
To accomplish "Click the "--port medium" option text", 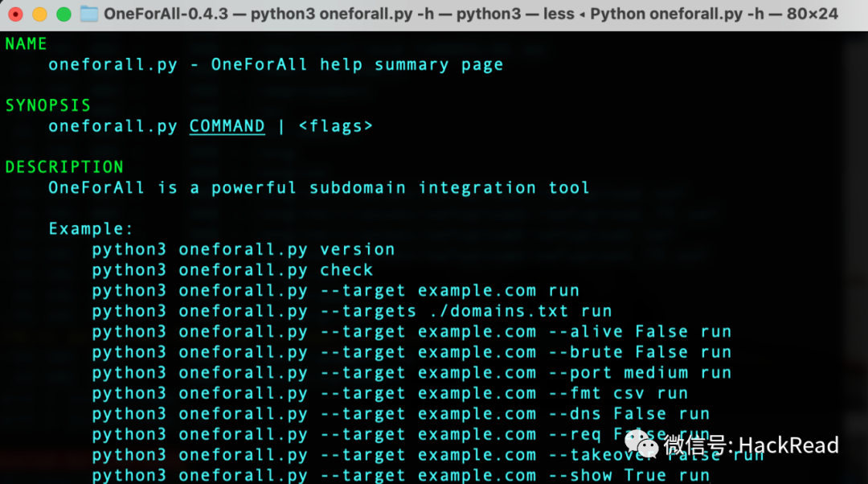I will 618,373.
